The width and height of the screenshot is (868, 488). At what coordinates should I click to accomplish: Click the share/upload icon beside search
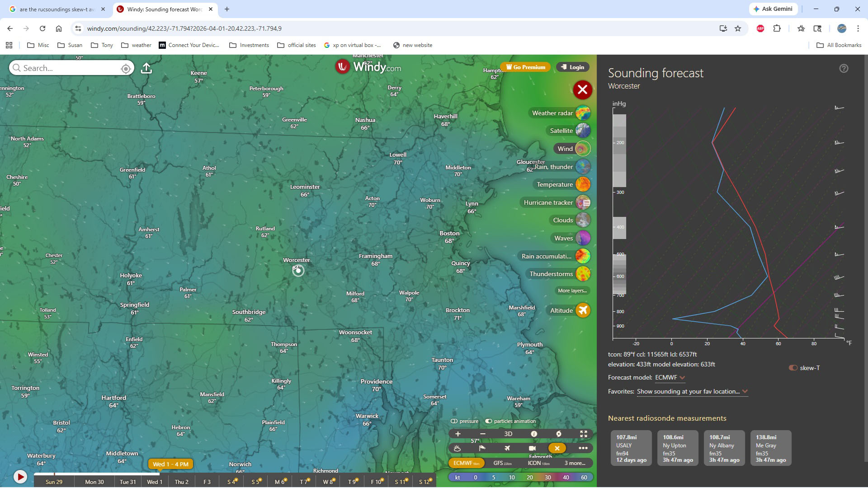point(146,68)
